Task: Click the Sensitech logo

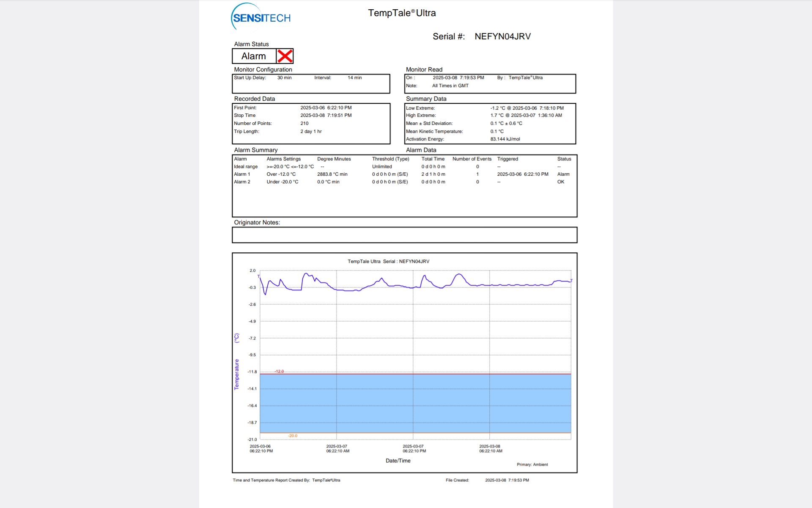Action: (x=261, y=17)
